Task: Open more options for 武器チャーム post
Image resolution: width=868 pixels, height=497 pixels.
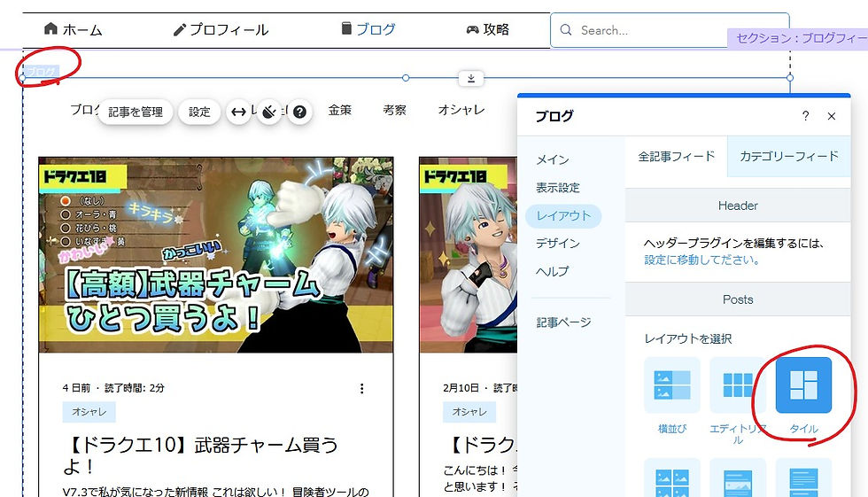Action: (362, 389)
